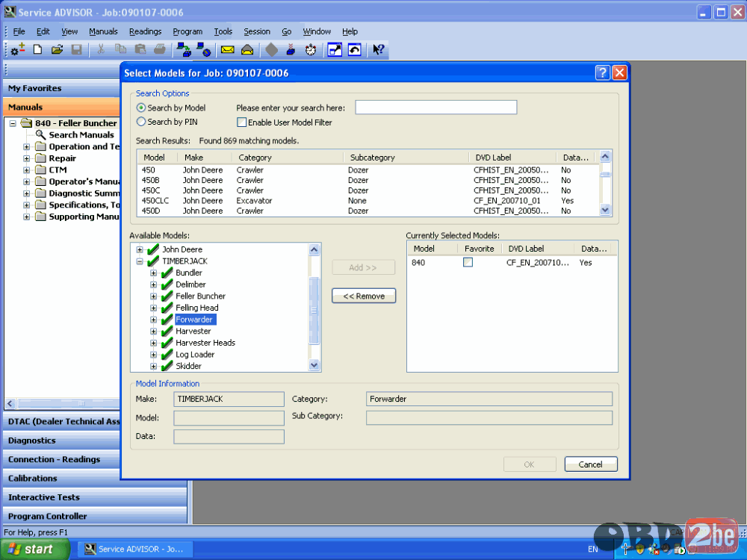Click the Subcategory column header
Screen dimensions: 747x560
tap(405, 157)
